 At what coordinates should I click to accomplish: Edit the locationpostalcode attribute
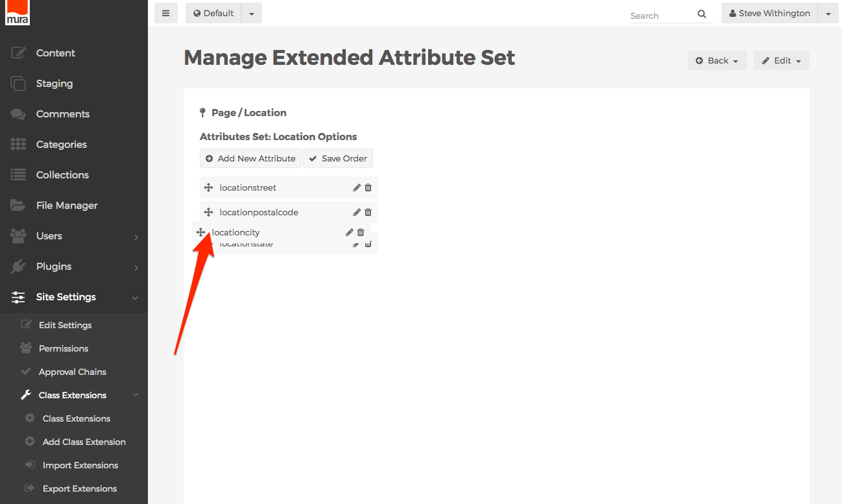356,212
